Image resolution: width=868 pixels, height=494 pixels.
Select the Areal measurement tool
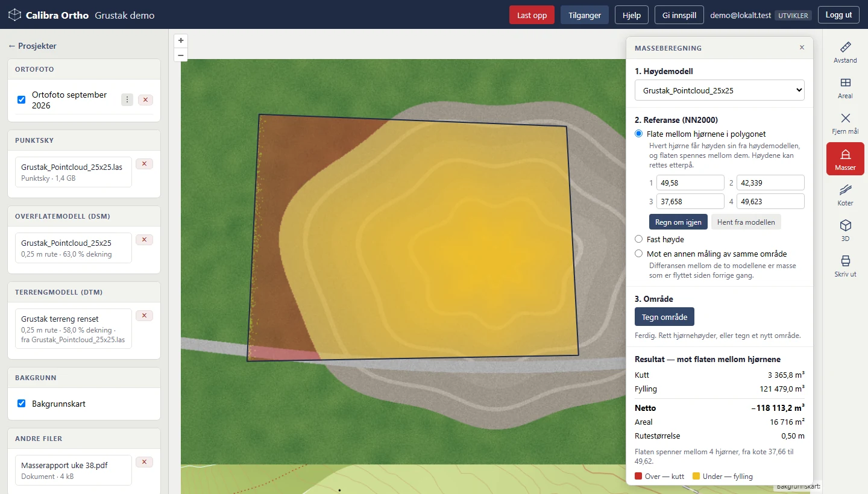tap(845, 88)
